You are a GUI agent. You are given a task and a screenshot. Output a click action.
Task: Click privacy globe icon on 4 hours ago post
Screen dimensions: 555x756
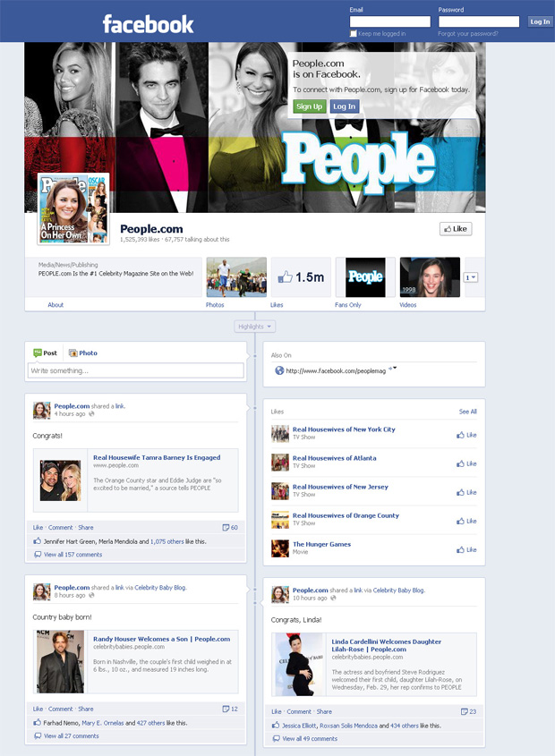(91, 413)
